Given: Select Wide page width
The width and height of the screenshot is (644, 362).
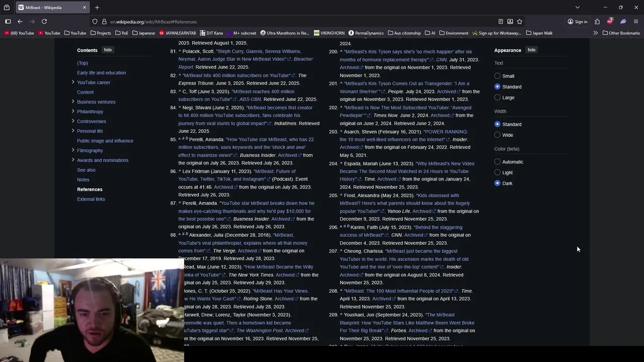Looking at the screenshot, I should pyautogui.click(x=498, y=135).
